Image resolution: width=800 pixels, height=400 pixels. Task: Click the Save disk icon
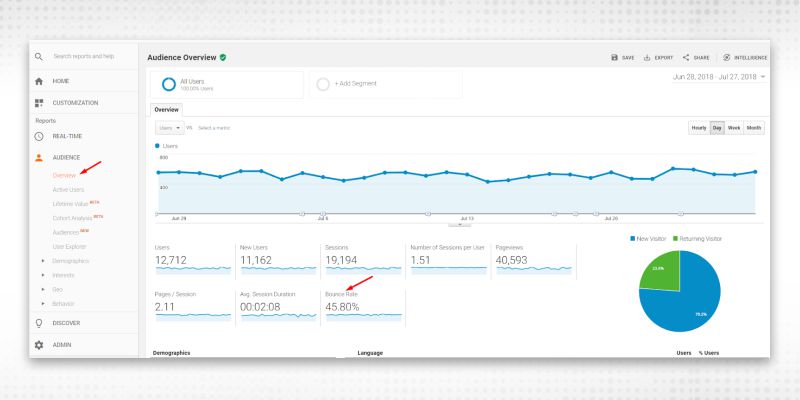click(x=614, y=58)
